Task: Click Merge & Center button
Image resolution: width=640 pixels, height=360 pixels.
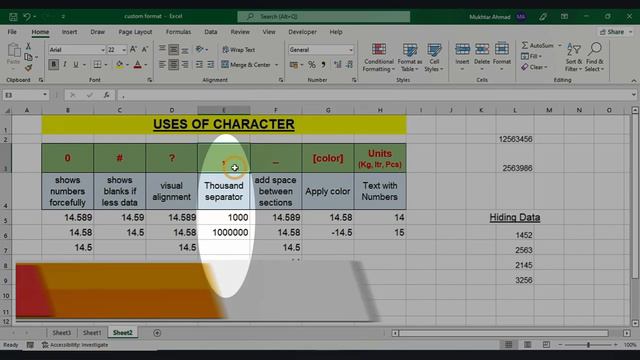Action: tap(246, 64)
